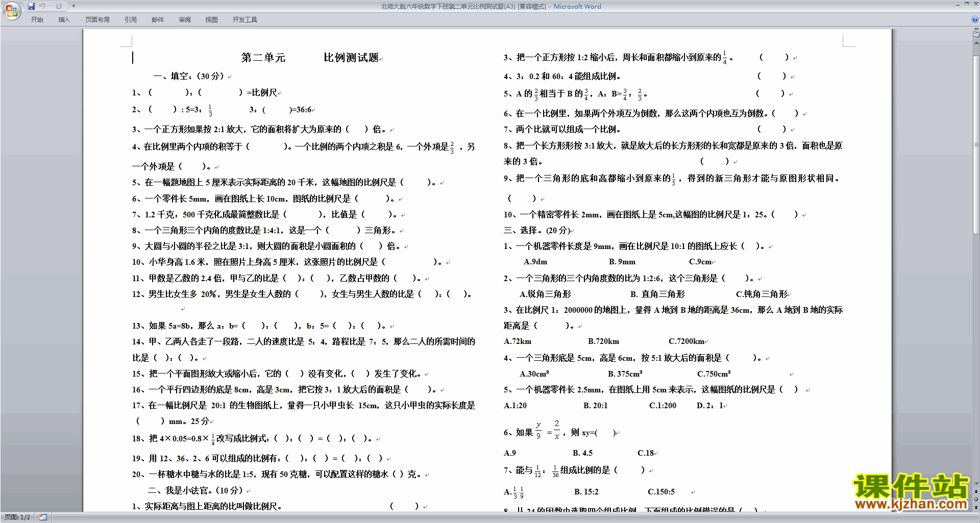Click answer option A.9dm
980x523 pixels.
coord(535,262)
